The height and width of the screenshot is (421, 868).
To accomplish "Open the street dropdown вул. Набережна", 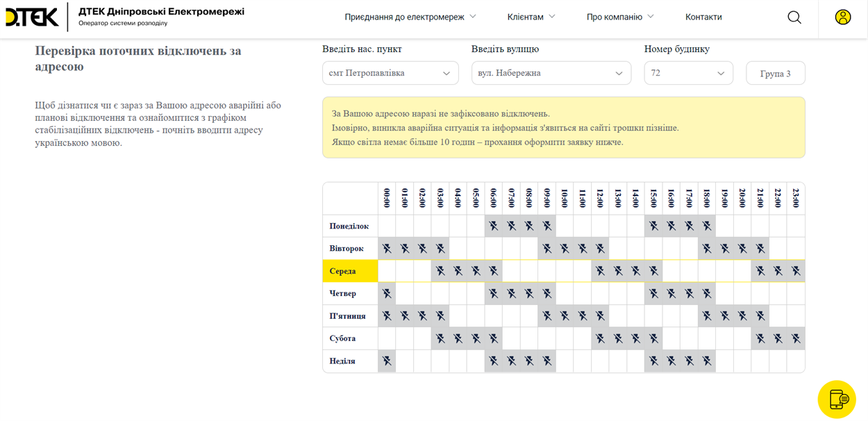I will (551, 73).
